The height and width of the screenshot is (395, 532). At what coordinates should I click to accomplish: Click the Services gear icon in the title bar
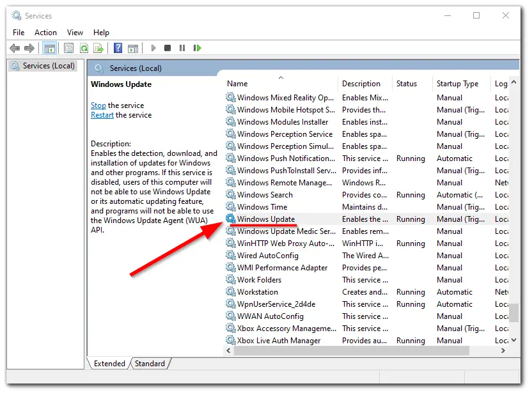click(16, 15)
